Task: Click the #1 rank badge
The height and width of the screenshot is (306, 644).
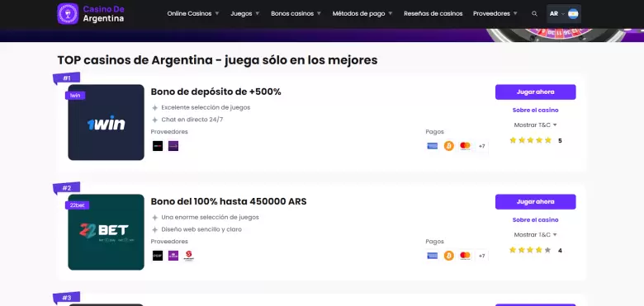Action: [x=67, y=78]
